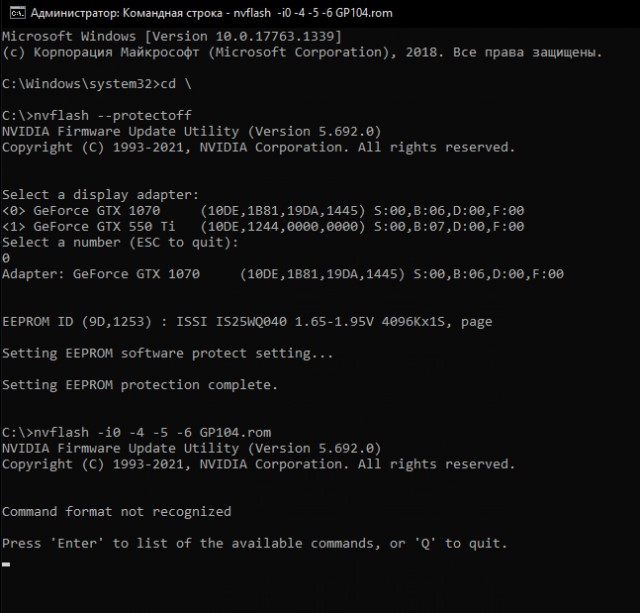Click the typed '0' selection line
The image size is (640, 613).
[6, 258]
